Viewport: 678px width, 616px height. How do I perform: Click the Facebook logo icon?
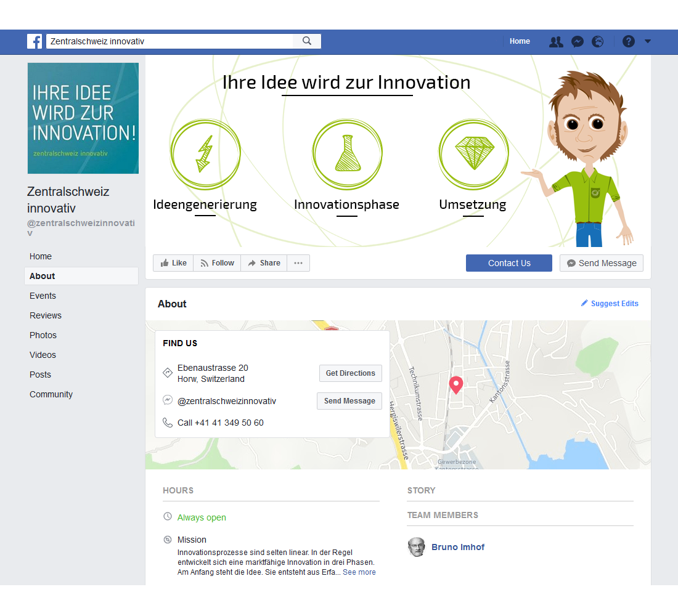click(x=35, y=41)
